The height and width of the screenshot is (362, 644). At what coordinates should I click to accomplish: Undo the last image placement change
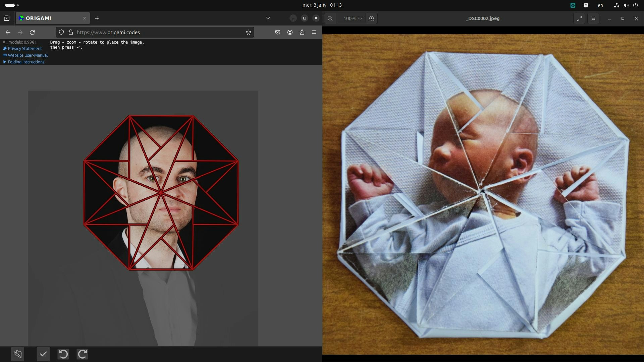(63, 354)
